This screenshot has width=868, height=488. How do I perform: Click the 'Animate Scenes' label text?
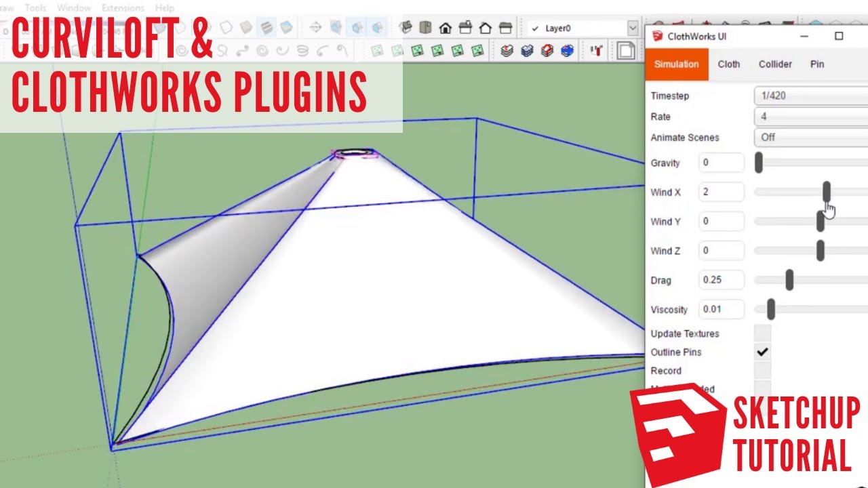coord(685,137)
